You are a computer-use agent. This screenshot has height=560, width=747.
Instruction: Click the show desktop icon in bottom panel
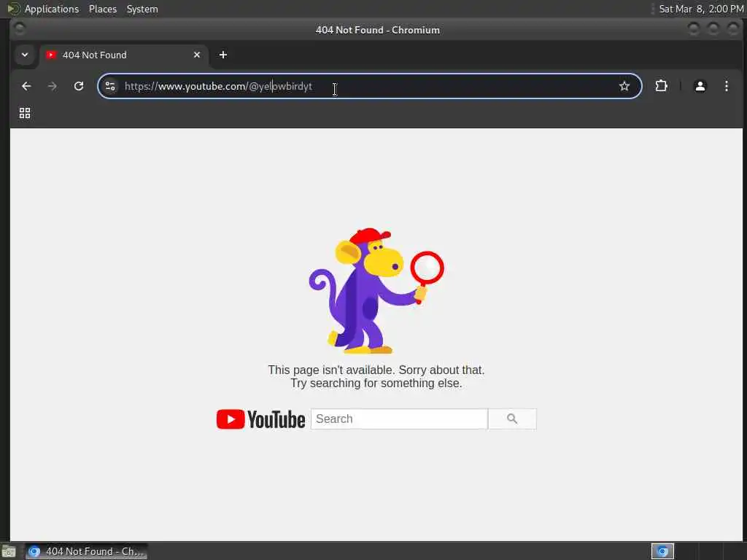click(9, 551)
